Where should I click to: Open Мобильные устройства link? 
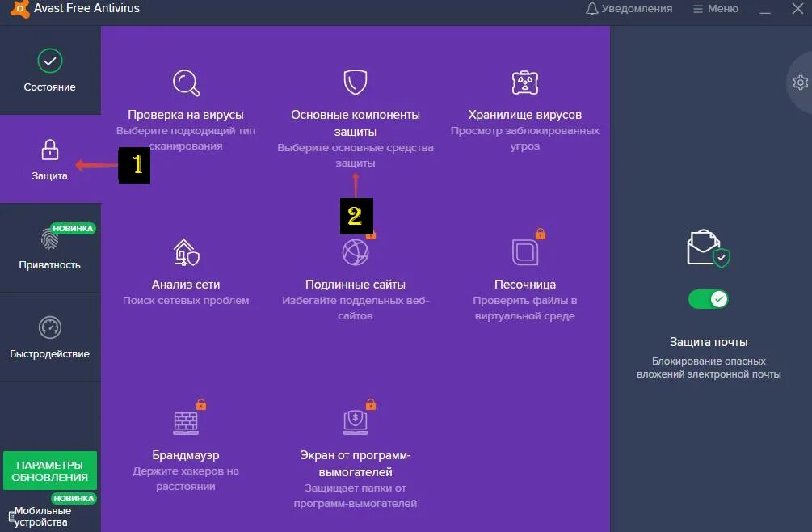tap(41, 517)
